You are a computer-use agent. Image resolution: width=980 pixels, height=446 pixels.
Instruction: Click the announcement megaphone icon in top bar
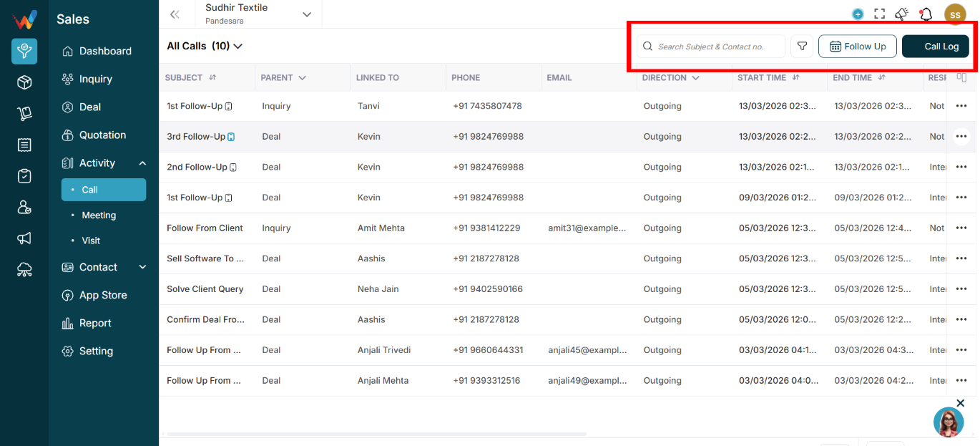[902, 14]
